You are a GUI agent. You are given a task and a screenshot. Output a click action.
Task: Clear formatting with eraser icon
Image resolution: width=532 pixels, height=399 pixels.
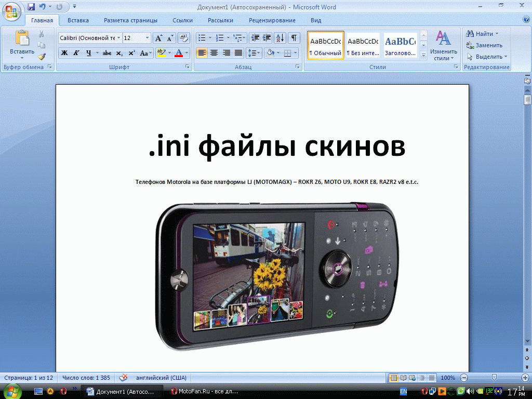click(183, 38)
